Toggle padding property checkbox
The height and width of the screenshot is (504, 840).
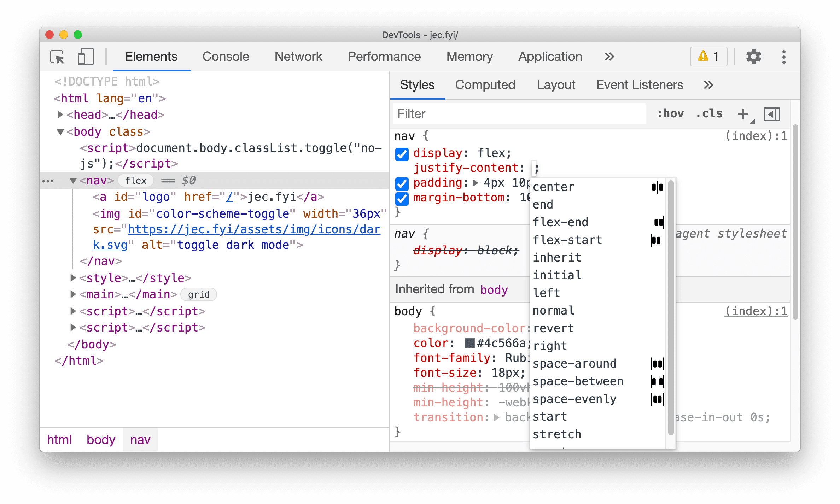pyautogui.click(x=403, y=183)
